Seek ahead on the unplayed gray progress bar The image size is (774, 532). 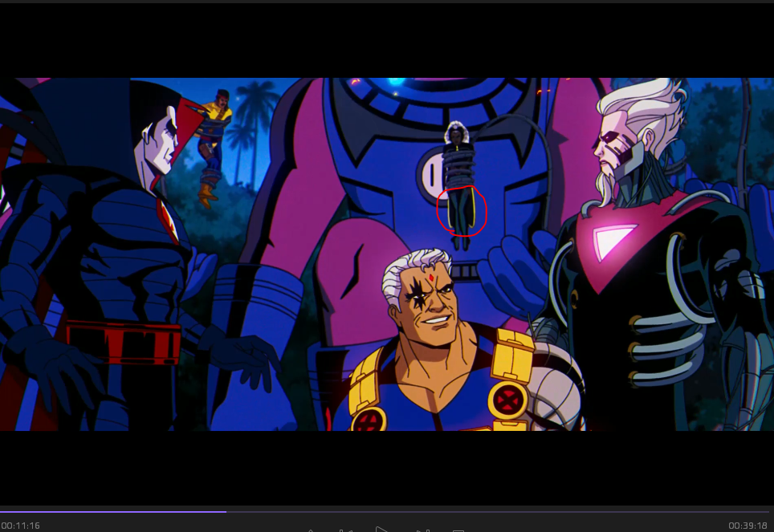pyautogui.click(x=482, y=511)
